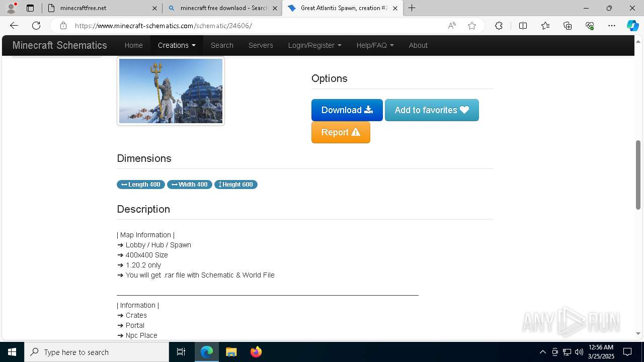Click the Dimensions heading
644x362 pixels.
pos(144,158)
